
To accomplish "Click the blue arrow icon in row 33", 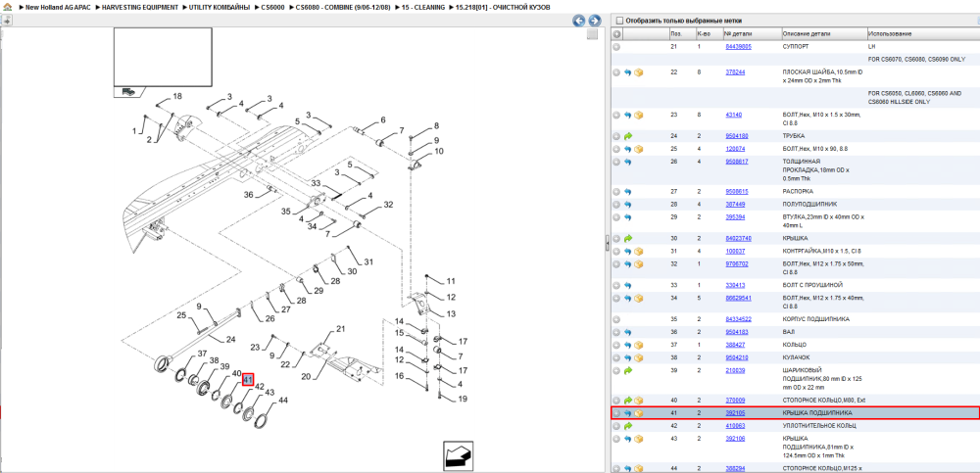I will tap(627, 286).
